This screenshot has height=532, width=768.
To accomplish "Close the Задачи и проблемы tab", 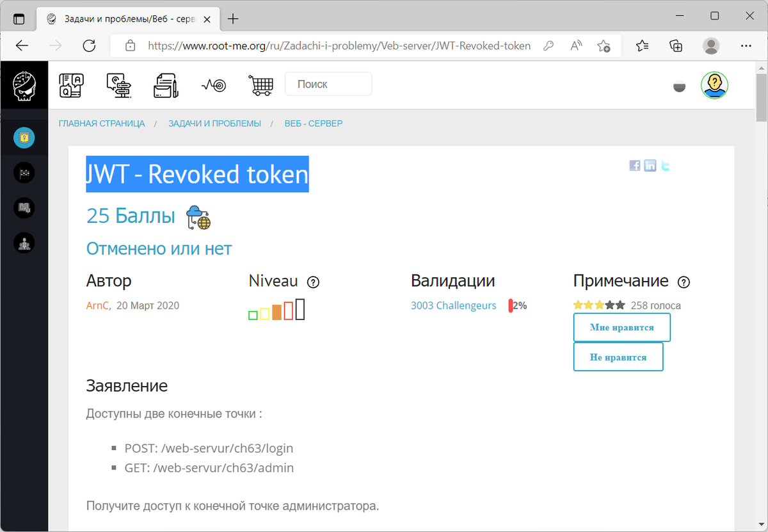I will click(209, 19).
